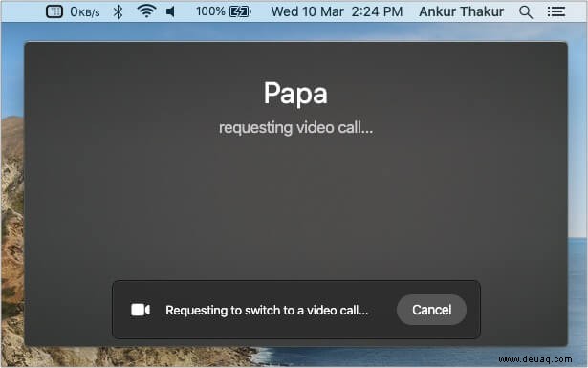
Task: Click the Papa contact name
Action: [295, 93]
